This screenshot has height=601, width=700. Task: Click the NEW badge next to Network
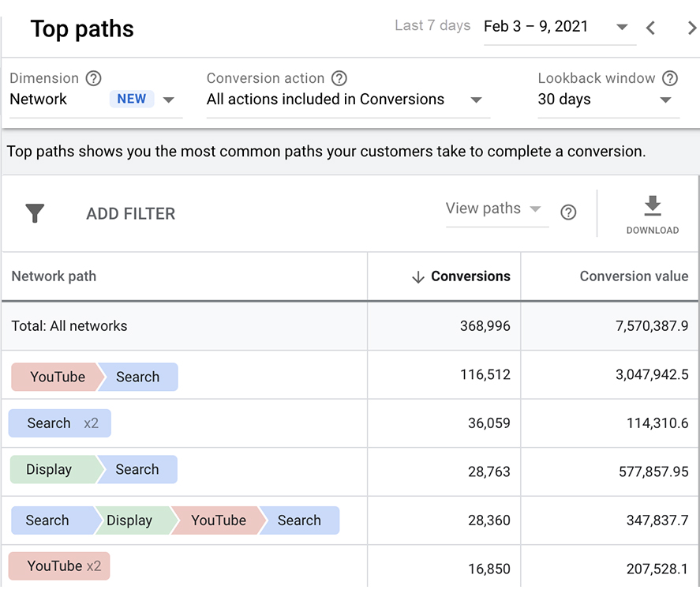tap(132, 99)
